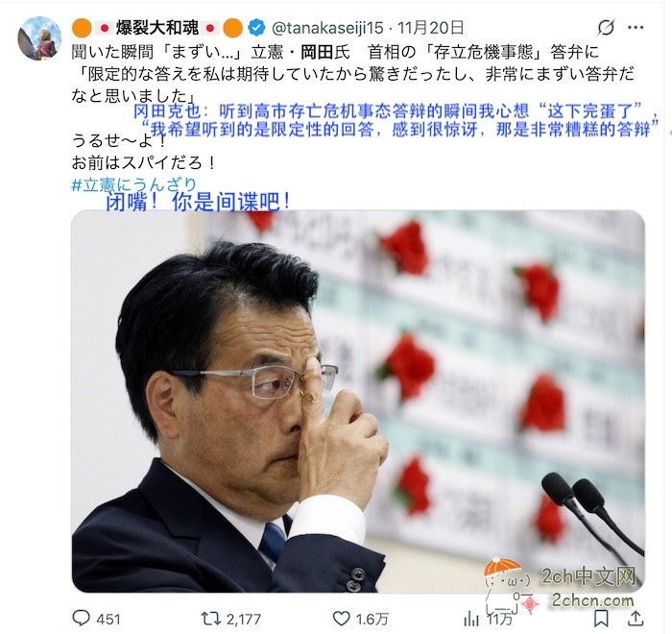Click the 2,177 reposts count
The width and height of the screenshot is (672, 634).
pos(244,619)
